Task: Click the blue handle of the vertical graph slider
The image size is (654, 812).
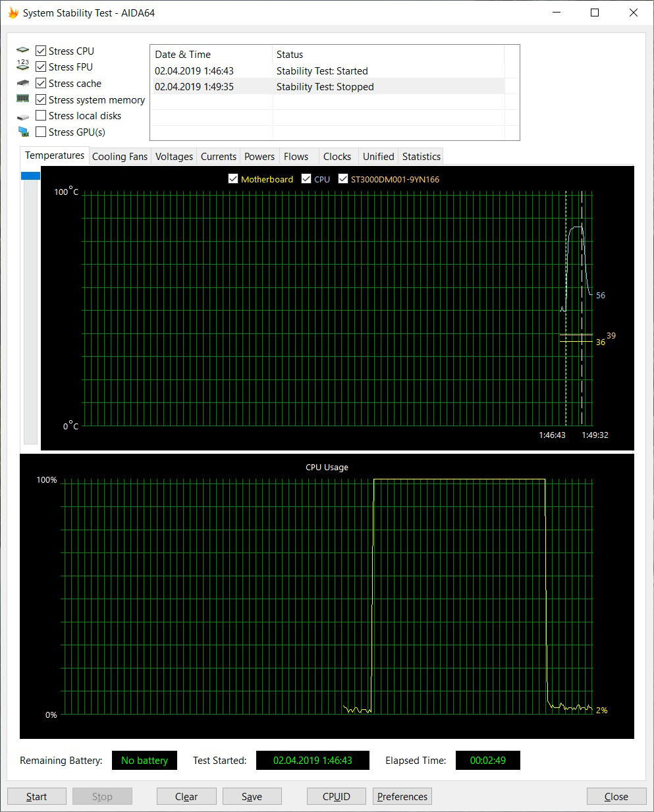Action: click(30, 176)
